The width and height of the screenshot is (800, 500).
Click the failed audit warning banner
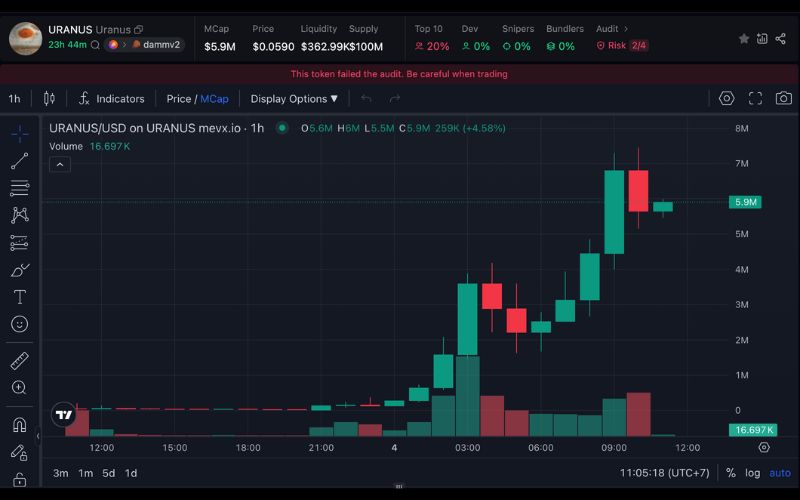tap(399, 74)
